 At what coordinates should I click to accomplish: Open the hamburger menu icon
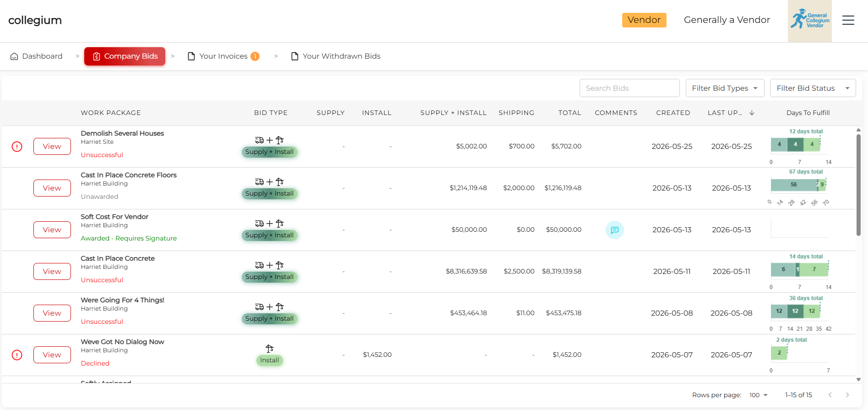[848, 20]
